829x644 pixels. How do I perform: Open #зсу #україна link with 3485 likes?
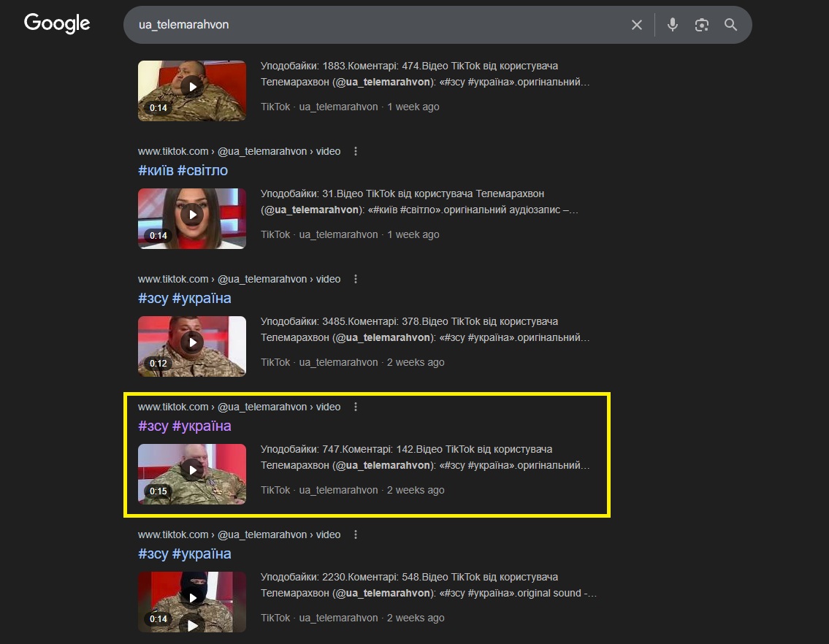(184, 298)
